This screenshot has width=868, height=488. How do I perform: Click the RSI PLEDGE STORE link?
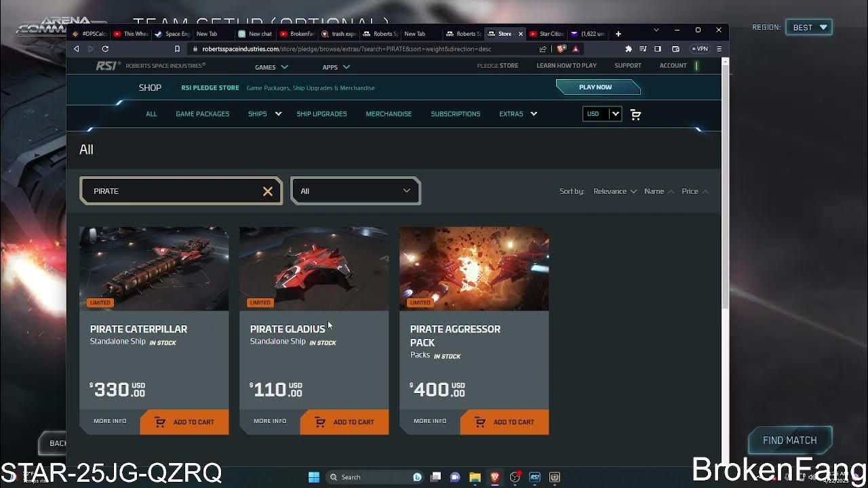[210, 87]
